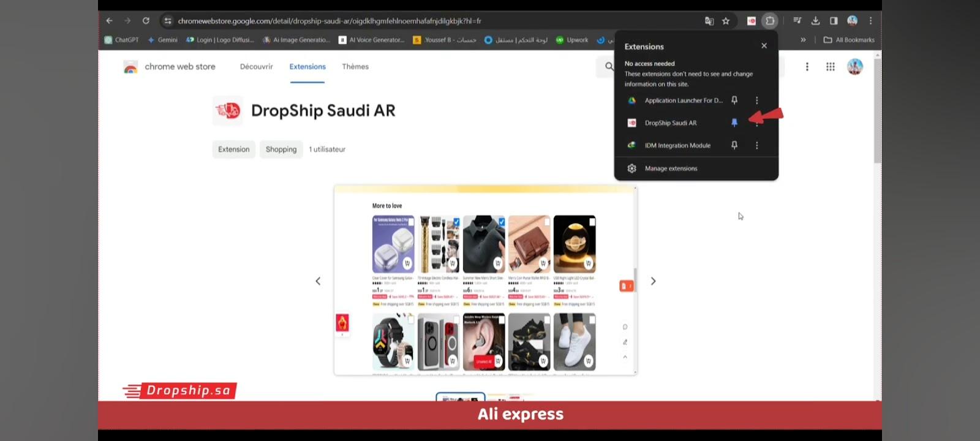Click the DropShip Saudi AR page title

click(323, 111)
